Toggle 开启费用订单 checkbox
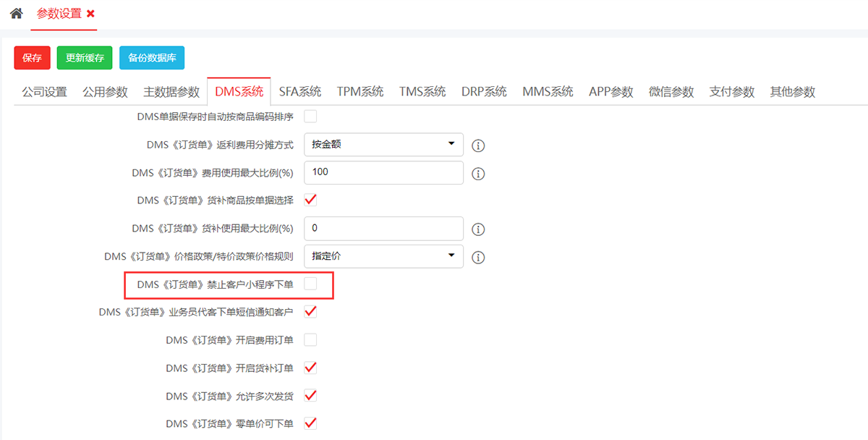This screenshot has width=868, height=440. point(310,339)
